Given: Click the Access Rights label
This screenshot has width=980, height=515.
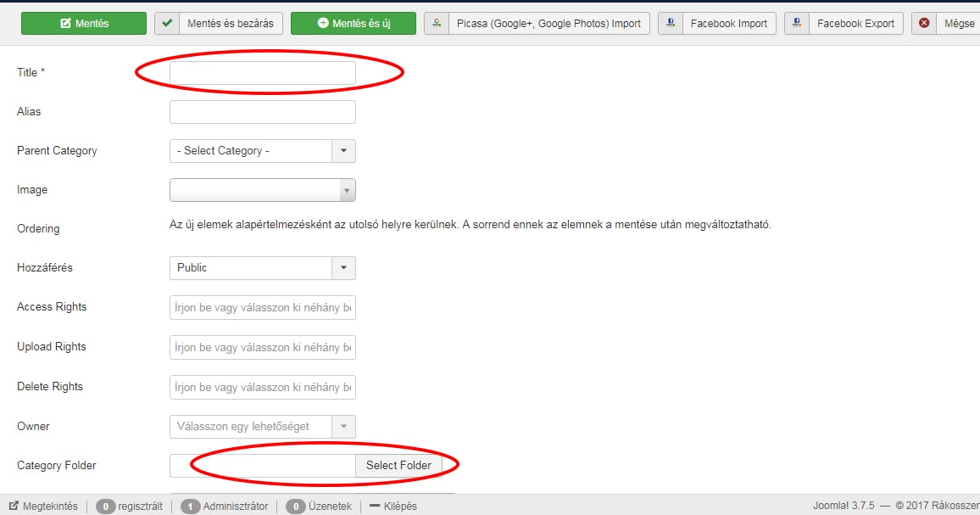Looking at the screenshot, I should [52, 306].
